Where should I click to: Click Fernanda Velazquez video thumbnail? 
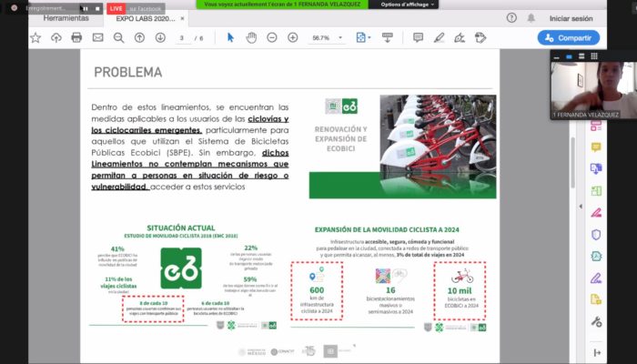(x=594, y=90)
